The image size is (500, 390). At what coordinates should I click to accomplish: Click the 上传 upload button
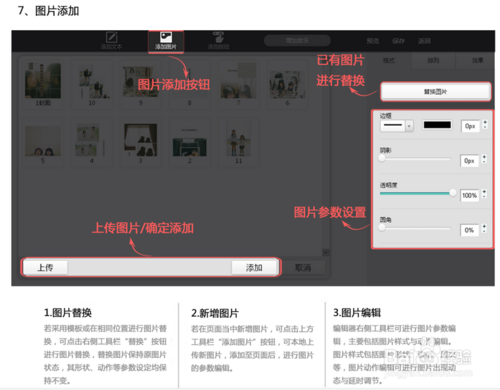(x=45, y=267)
